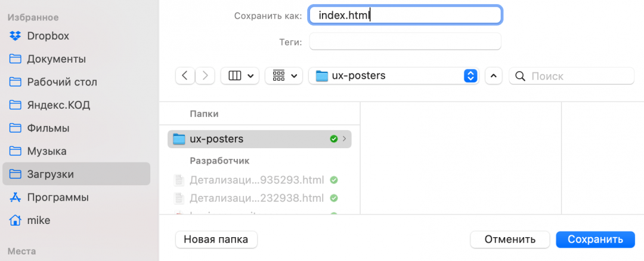Click the column view icon
This screenshot has height=261, width=644.
tap(234, 76)
